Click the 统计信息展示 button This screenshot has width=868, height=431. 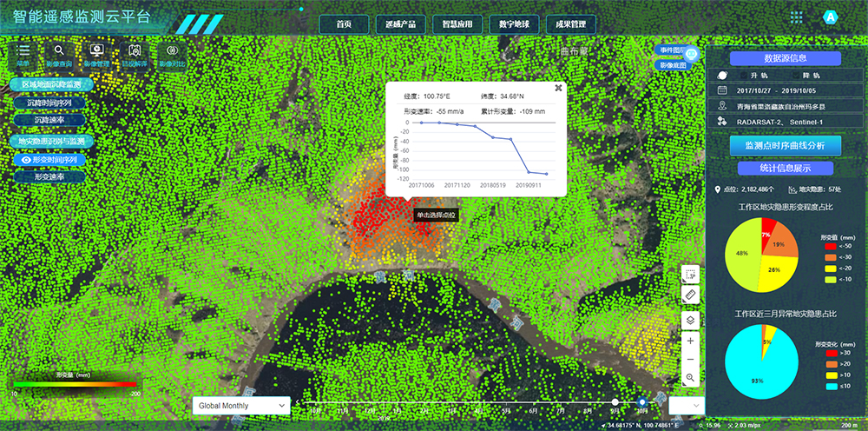pos(785,168)
